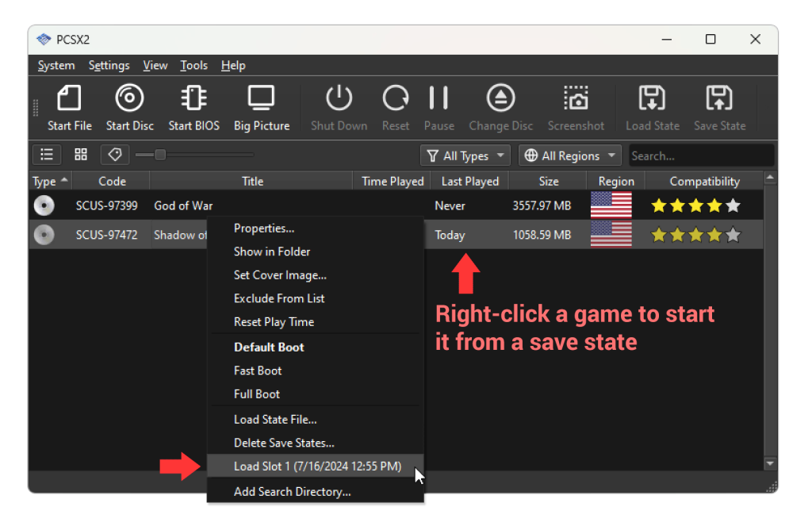Open the Settings menu
812x526 pixels.
[x=109, y=66]
